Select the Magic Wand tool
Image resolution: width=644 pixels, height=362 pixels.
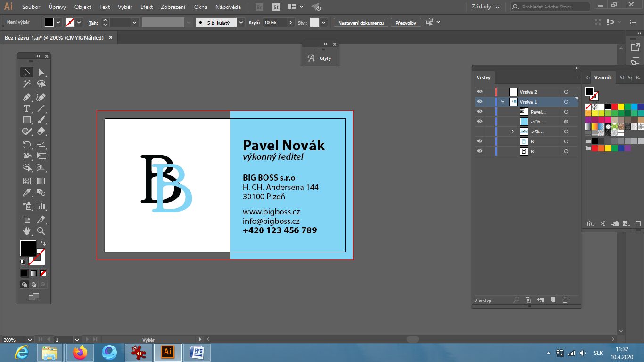click(27, 84)
